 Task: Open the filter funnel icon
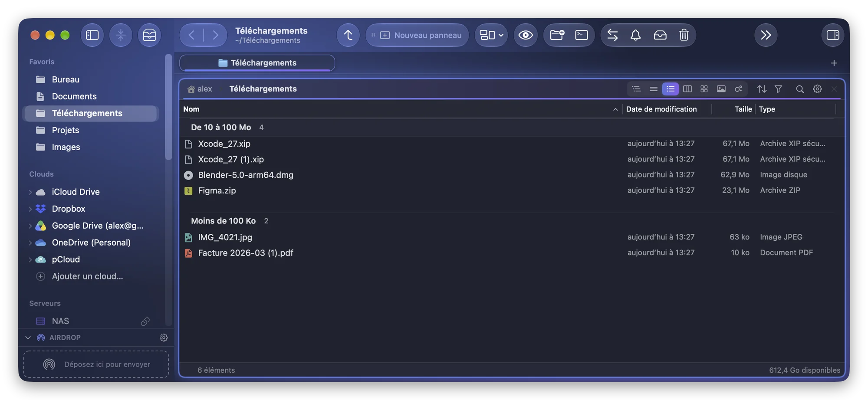click(x=778, y=89)
